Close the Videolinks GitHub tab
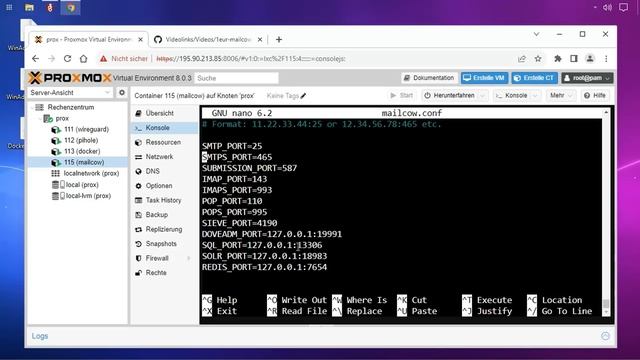This screenshot has width=640, height=360. pyautogui.click(x=260, y=40)
